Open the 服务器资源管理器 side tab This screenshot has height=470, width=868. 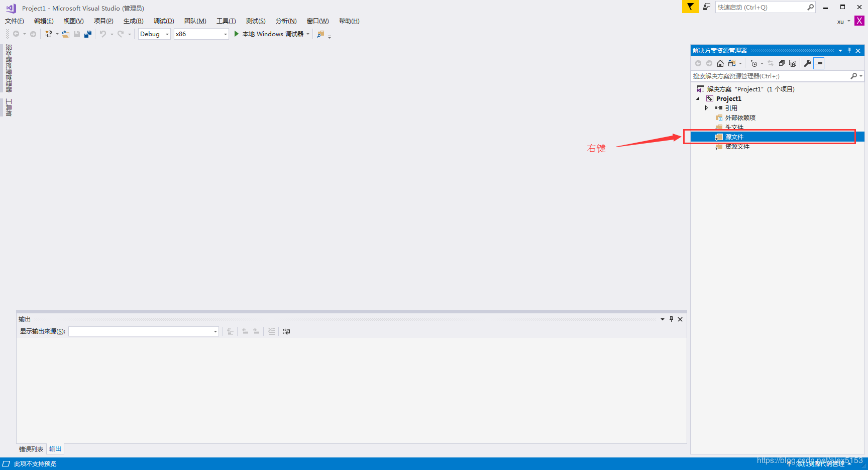pos(9,68)
